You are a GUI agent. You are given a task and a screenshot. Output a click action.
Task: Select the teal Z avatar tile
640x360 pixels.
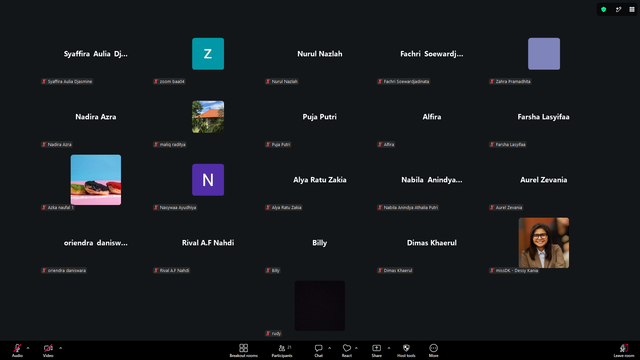[x=208, y=54]
